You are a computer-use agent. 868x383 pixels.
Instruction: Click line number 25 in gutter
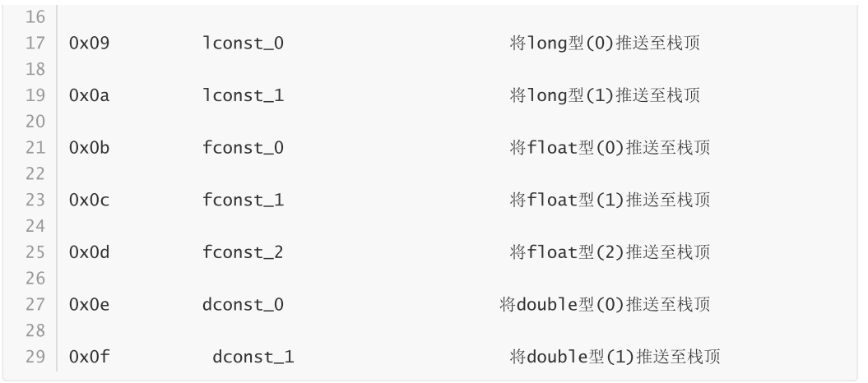click(35, 252)
